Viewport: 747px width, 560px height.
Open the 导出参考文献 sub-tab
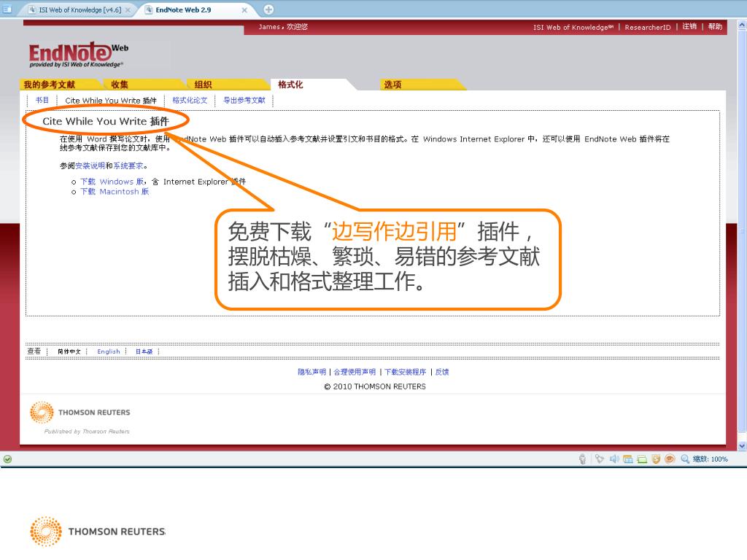point(244,100)
